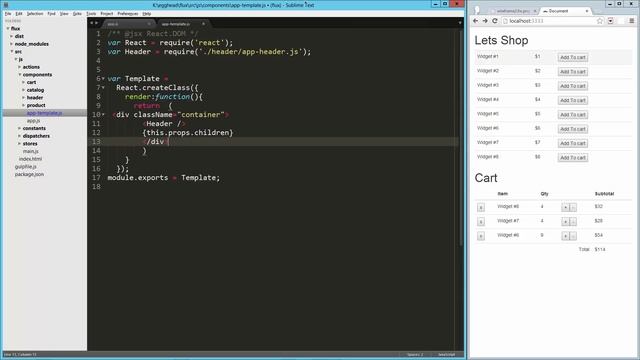Add Widget #5 to cart
Screen dimensions: 640x360
[573, 115]
